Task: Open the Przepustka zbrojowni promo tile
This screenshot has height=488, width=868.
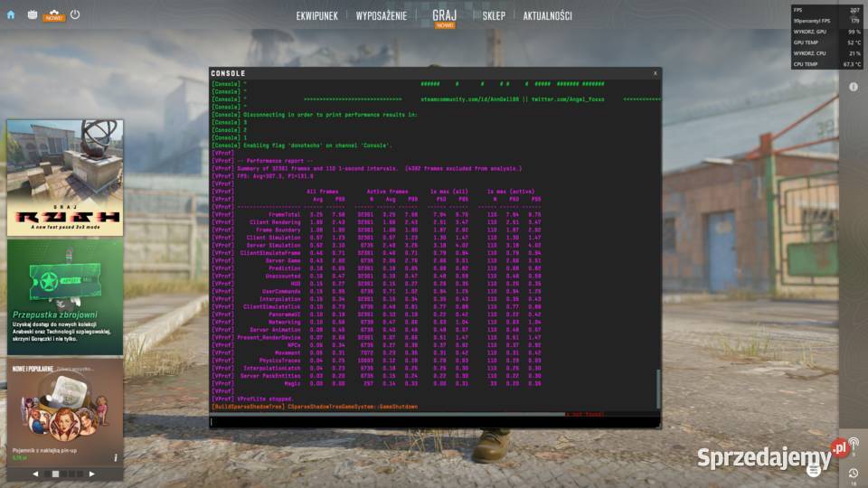Action: pyautogui.click(x=65, y=296)
